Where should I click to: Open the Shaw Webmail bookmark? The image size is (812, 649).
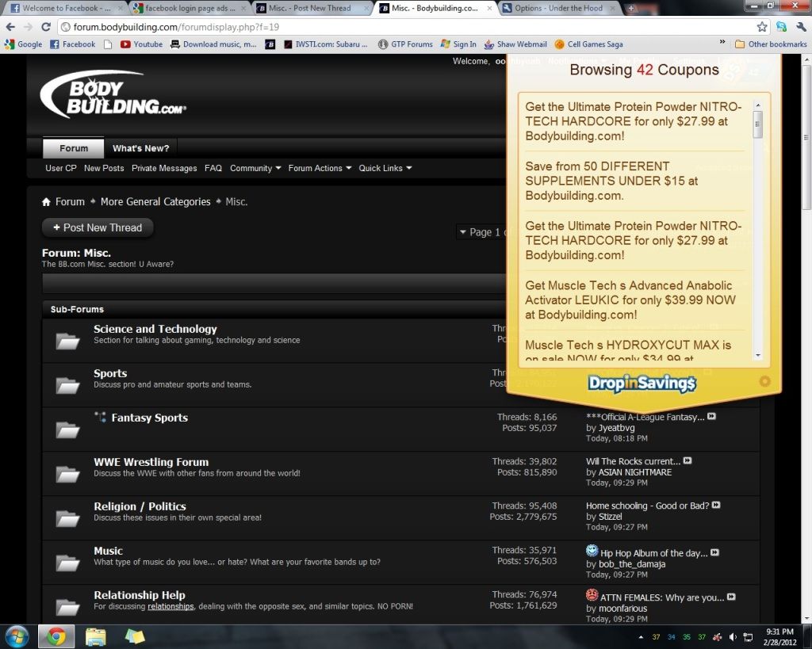point(515,44)
